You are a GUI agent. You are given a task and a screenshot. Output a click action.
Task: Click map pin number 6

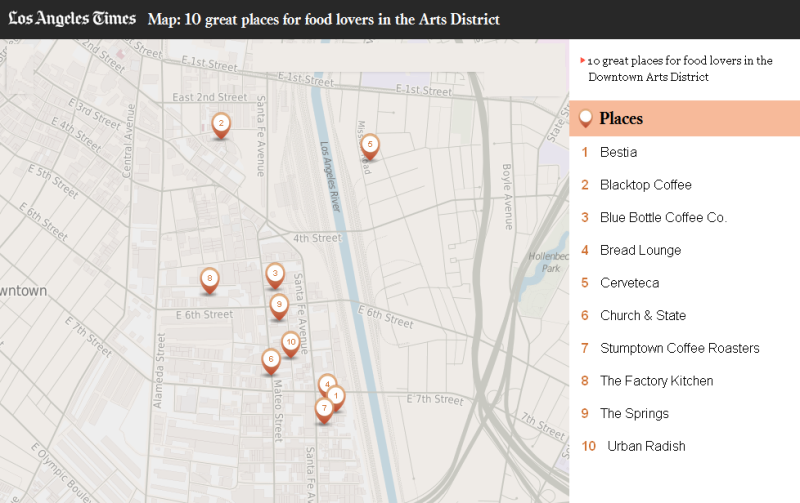click(x=271, y=361)
